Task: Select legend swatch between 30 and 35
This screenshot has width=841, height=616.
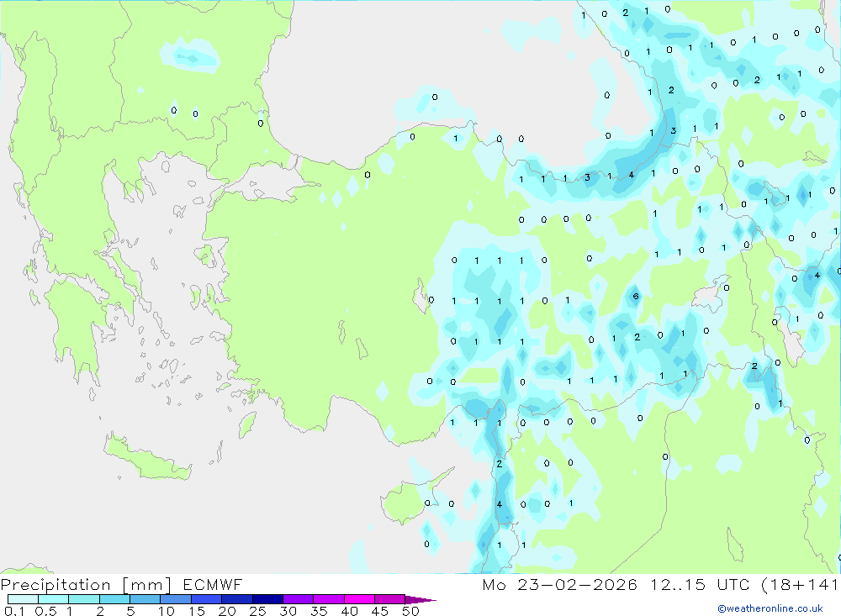Action: (x=299, y=599)
